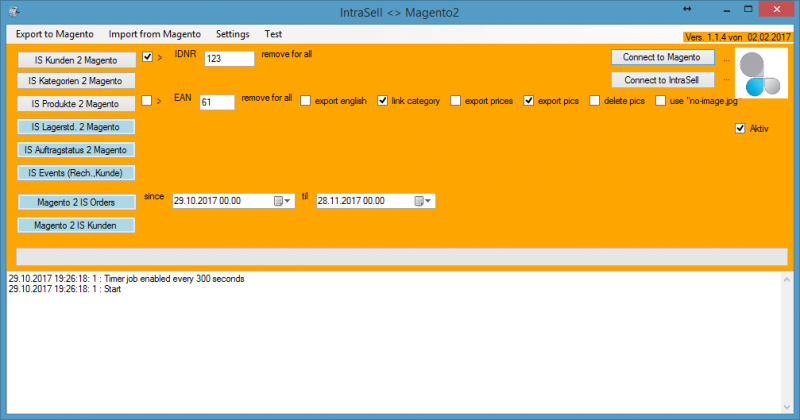Screen dimensions: 800x420
Task: Expand the since date dropdown arrow
Action: pyautogui.click(x=288, y=201)
